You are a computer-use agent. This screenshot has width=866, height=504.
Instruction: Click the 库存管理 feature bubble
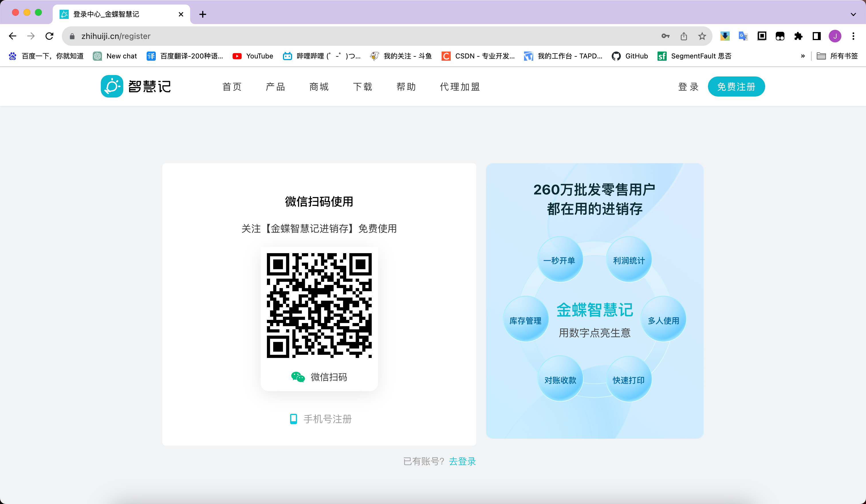pyautogui.click(x=525, y=319)
